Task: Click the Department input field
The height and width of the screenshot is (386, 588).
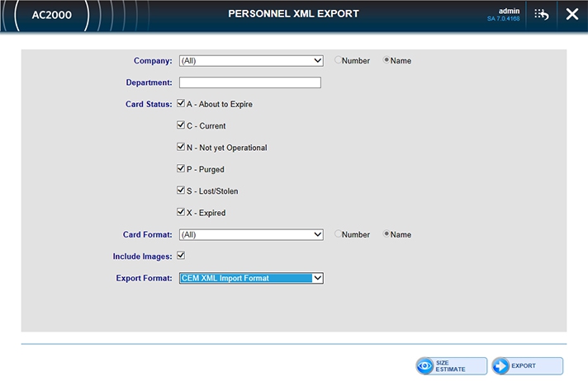Action: [x=250, y=82]
